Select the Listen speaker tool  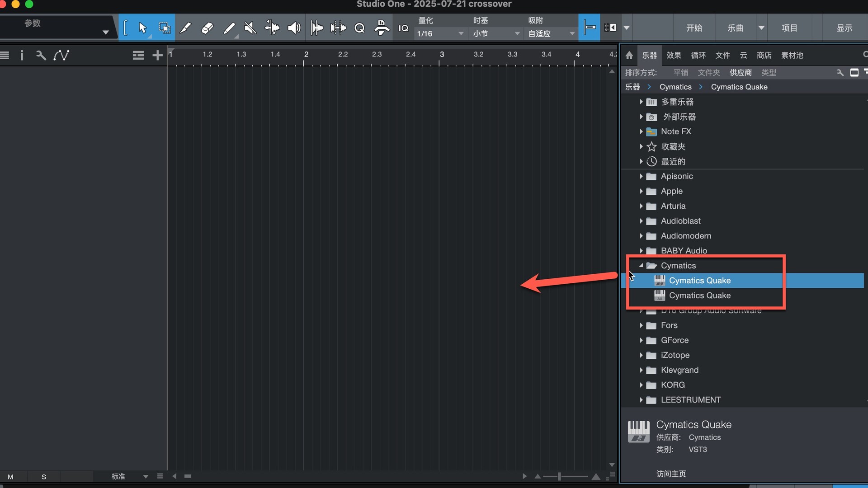(294, 28)
